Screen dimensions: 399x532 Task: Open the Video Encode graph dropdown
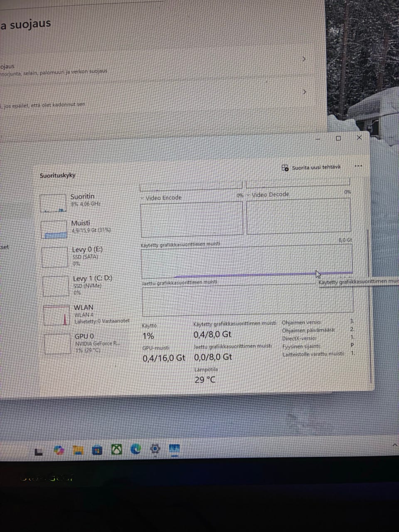142,198
